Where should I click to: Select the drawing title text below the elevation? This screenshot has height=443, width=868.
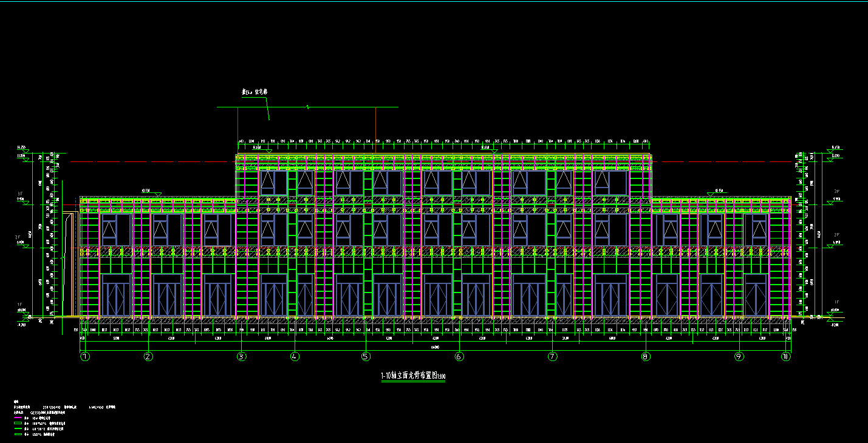(x=413, y=376)
